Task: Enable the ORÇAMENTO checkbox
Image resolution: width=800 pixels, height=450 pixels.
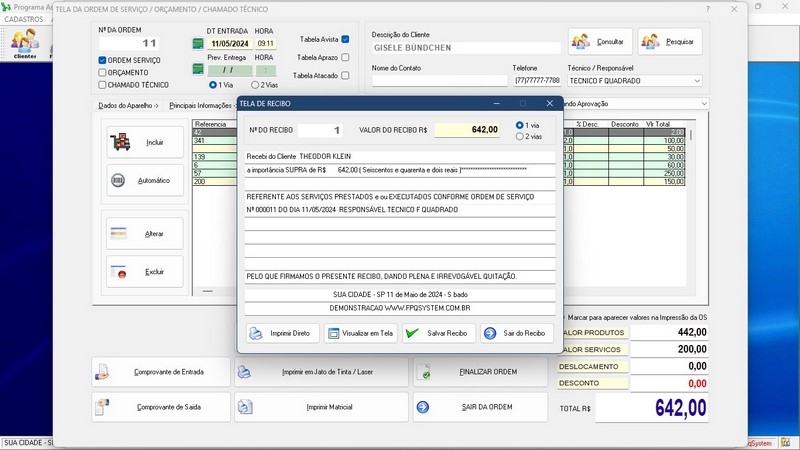Action: pyautogui.click(x=103, y=73)
